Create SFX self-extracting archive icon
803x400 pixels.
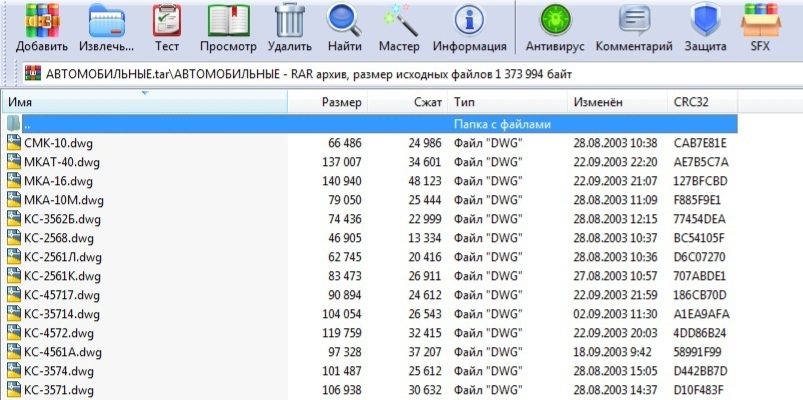761,20
